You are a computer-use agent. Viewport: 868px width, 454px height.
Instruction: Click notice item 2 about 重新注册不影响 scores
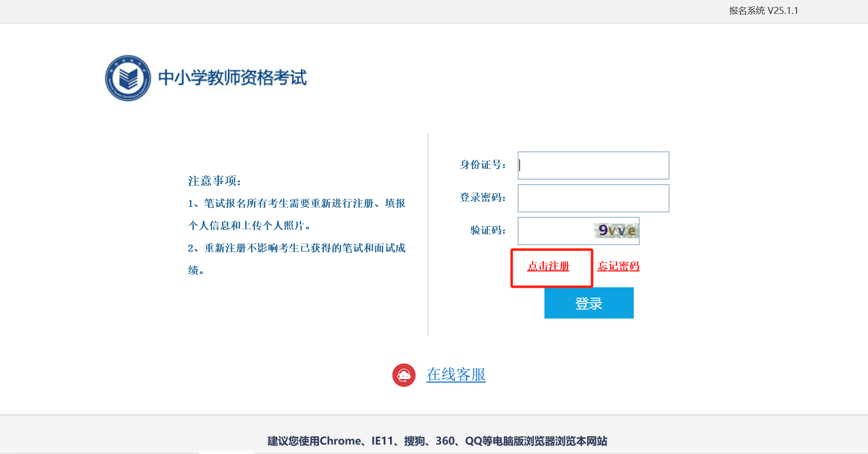tap(297, 259)
